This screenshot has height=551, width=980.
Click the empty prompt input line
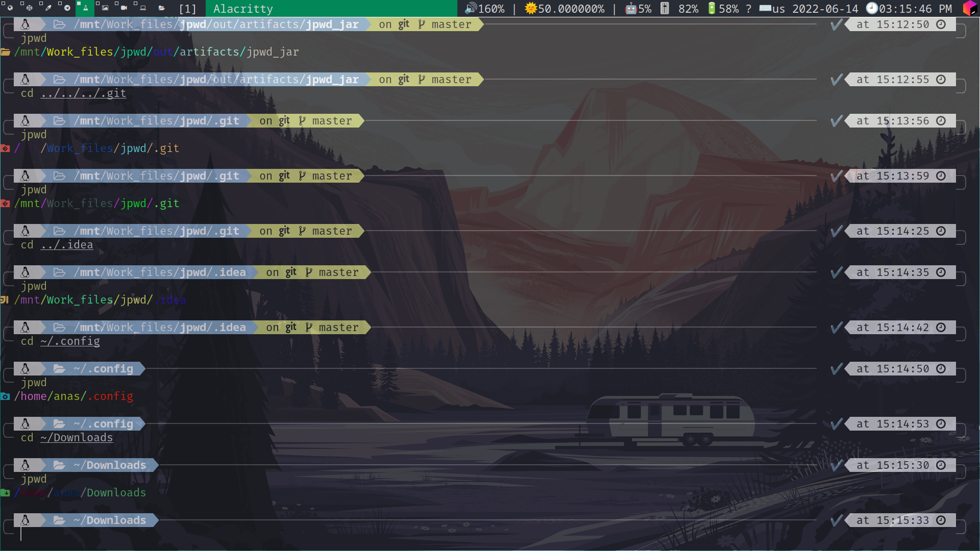(x=204, y=534)
